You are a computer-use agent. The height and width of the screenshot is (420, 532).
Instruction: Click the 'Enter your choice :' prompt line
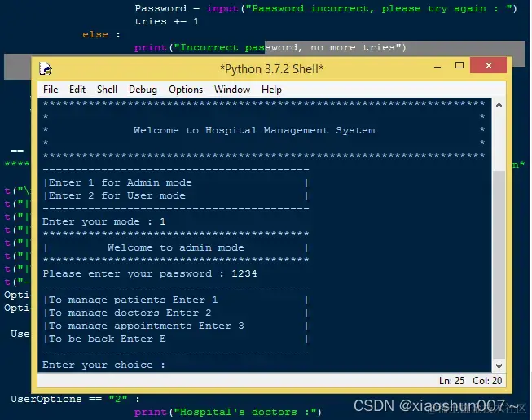tap(103, 365)
